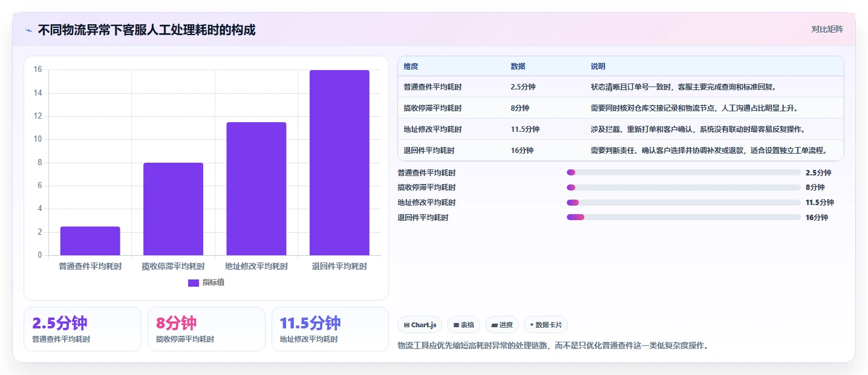This screenshot has width=868, height=375.
Task: Click the 8分钟 cell in table
Action: point(520,108)
